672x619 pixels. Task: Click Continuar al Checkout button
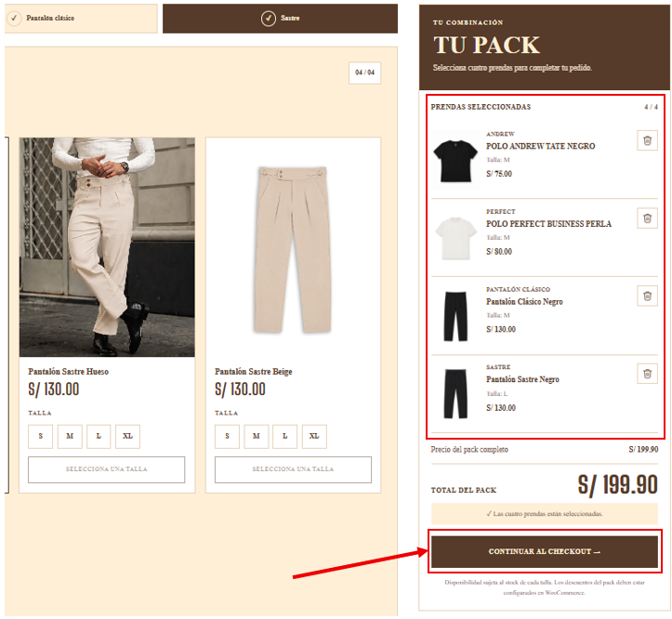coord(545,552)
